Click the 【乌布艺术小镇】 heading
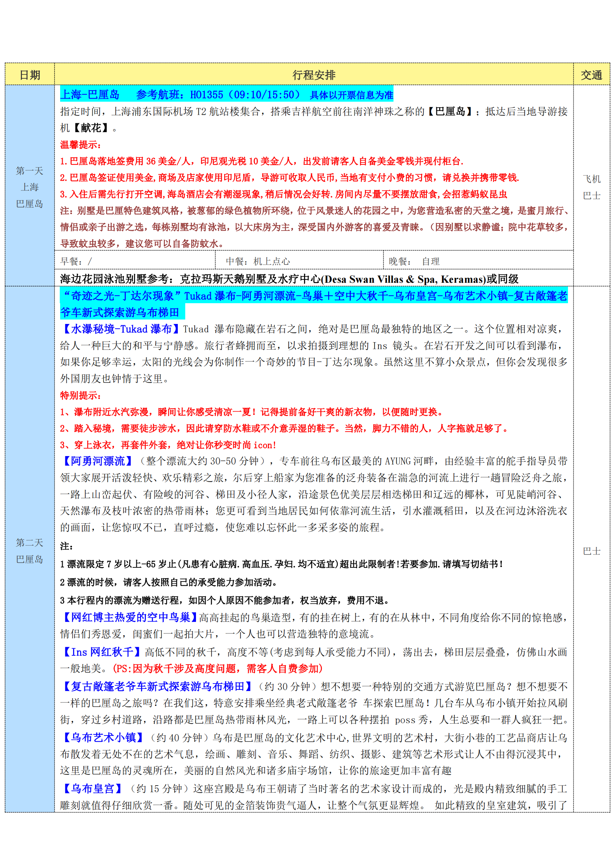 tap(103, 737)
